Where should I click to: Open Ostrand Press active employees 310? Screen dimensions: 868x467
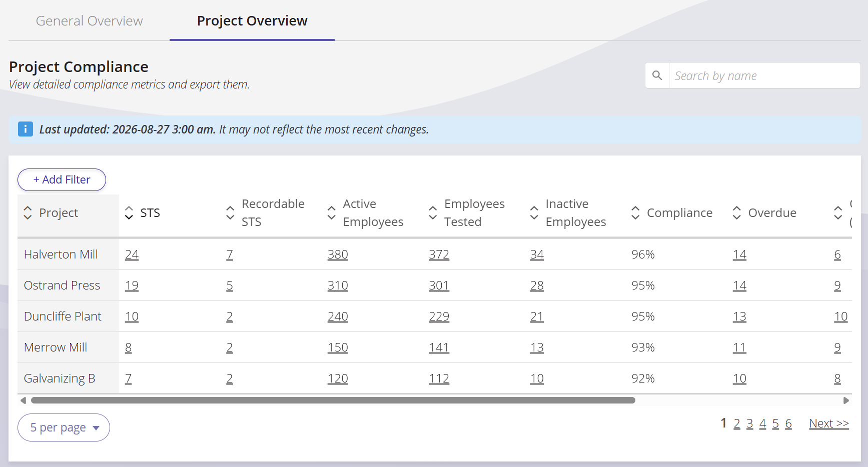click(x=338, y=285)
